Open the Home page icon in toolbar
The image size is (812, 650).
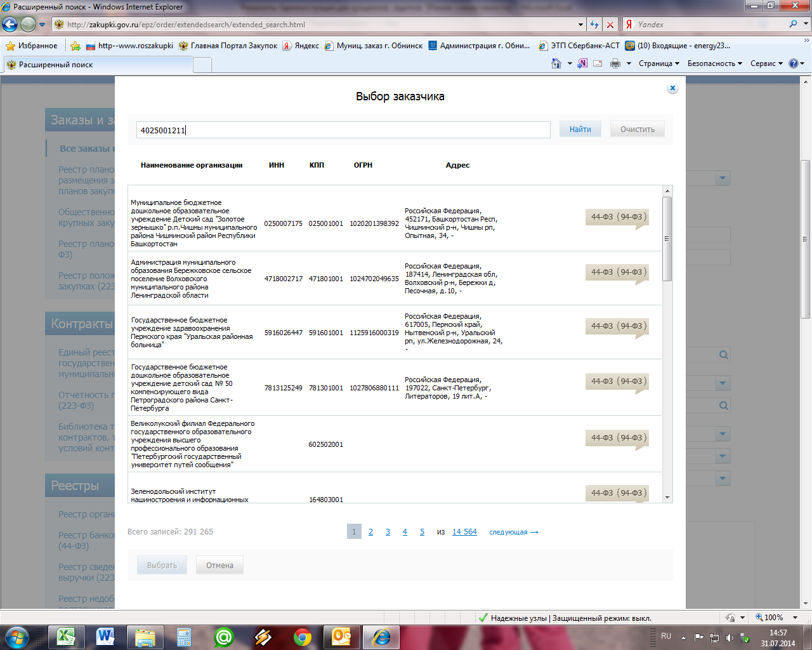[x=556, y=63]
